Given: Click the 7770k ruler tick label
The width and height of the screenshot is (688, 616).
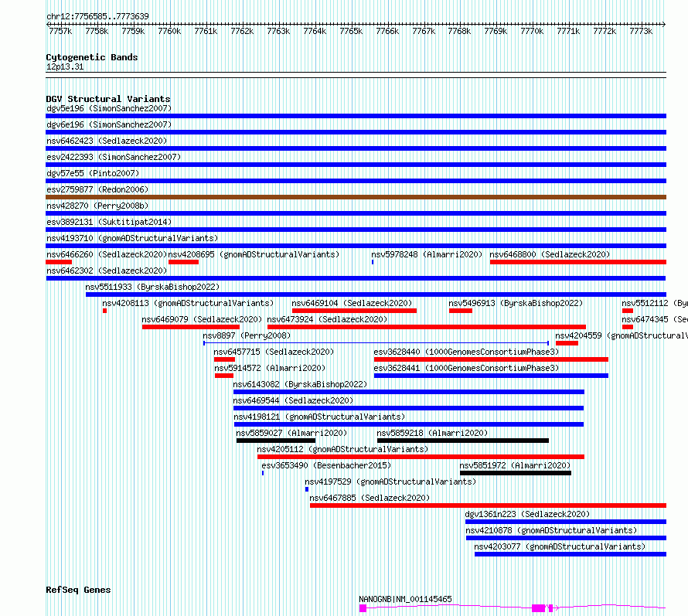Looking at the screenshot, I should (532, 31).
